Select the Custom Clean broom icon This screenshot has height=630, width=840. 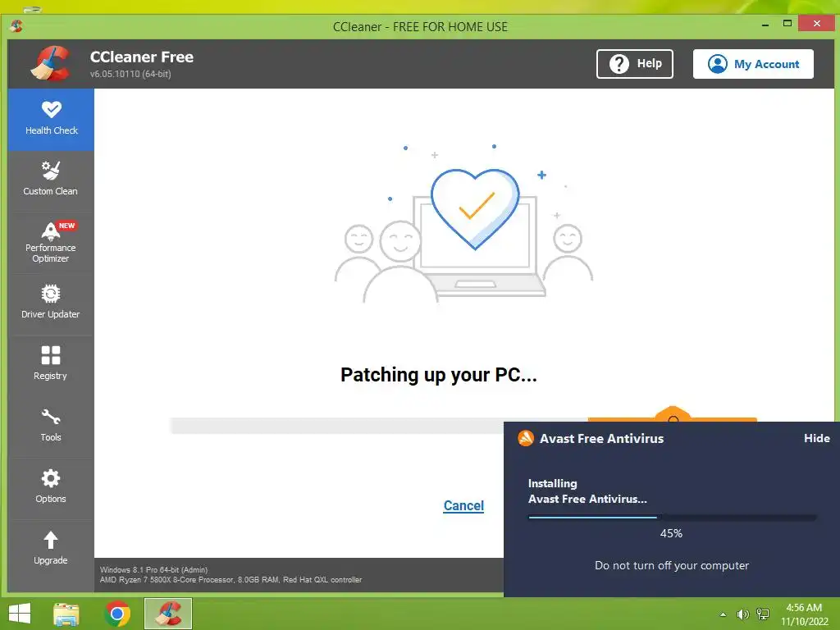point(51,171)
